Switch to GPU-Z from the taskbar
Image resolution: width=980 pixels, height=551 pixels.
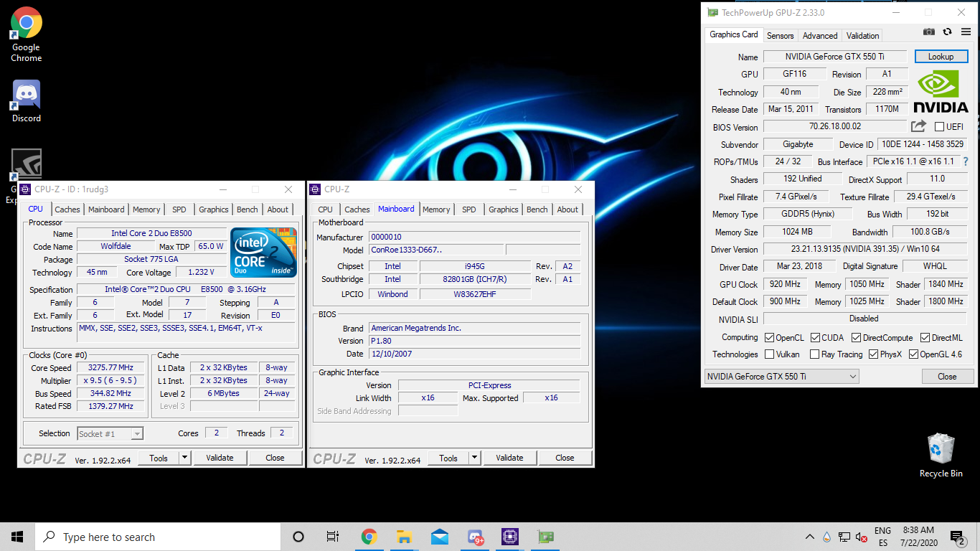click(x=545, y=537)
